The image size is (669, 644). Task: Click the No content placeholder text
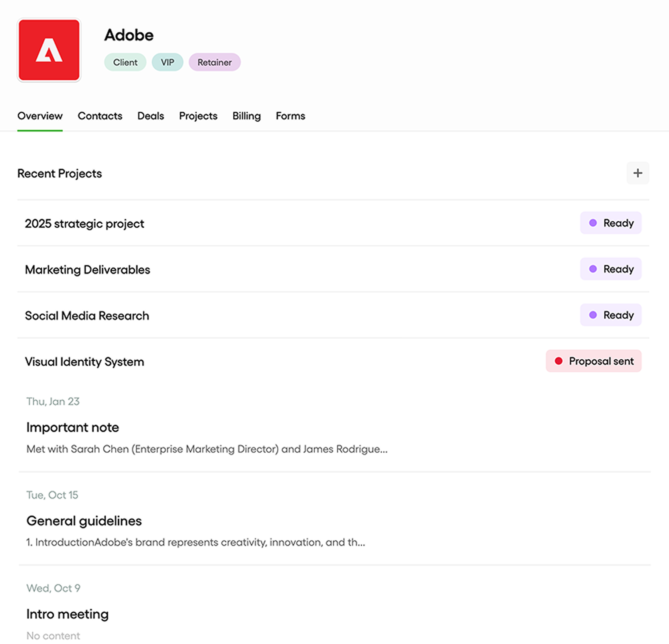(x=53, y=636)
